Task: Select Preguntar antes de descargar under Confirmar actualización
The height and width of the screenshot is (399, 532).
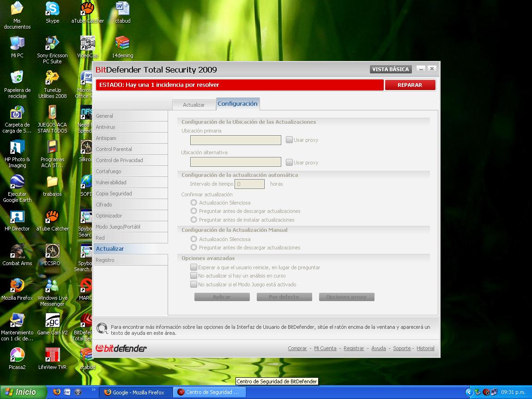Action: coord(194,211)
